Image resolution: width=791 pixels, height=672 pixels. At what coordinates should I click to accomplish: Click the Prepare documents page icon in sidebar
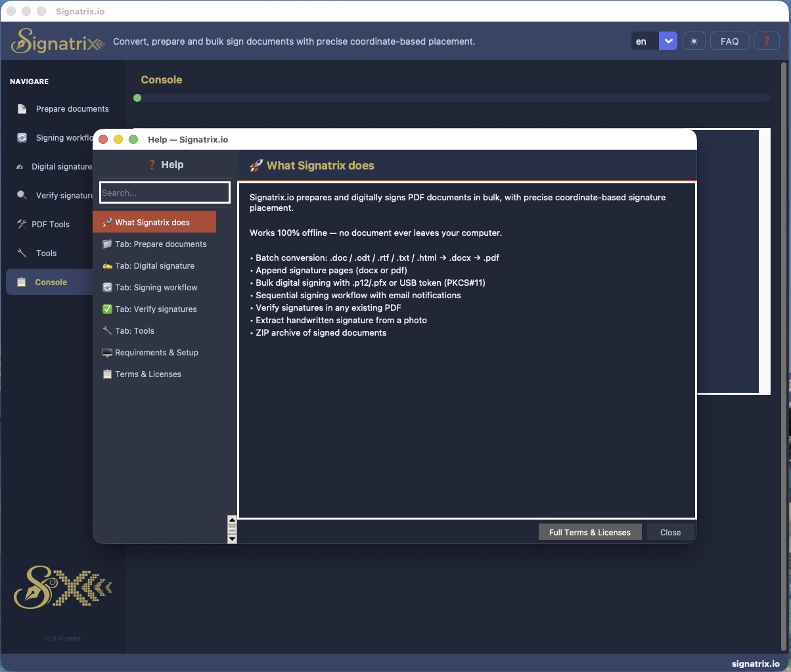tap(22, 109)
